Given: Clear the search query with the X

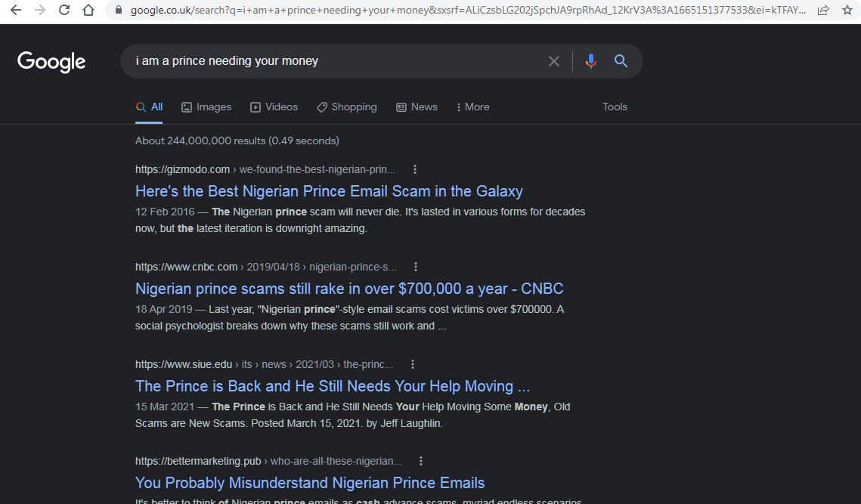Looking at the screenshot, I should 554,61.
